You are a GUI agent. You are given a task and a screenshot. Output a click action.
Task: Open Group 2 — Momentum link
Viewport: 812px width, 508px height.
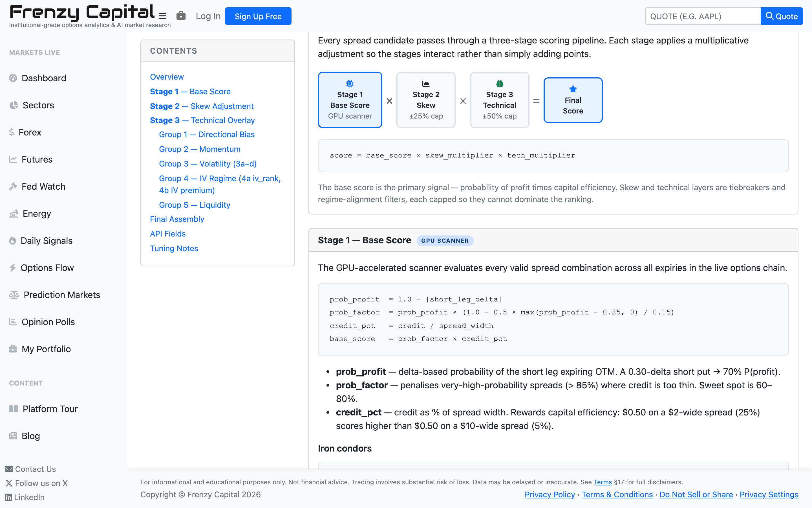click(x=200, y=149)
